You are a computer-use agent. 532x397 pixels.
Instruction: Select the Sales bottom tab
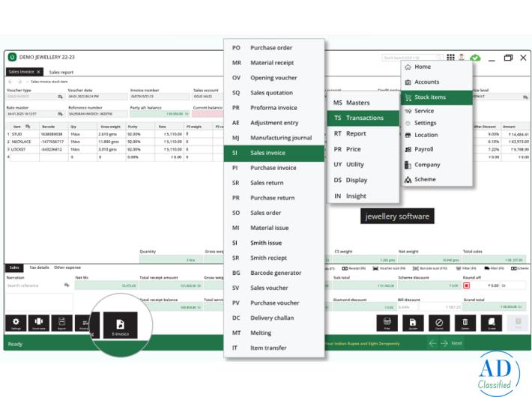point(14,267)
